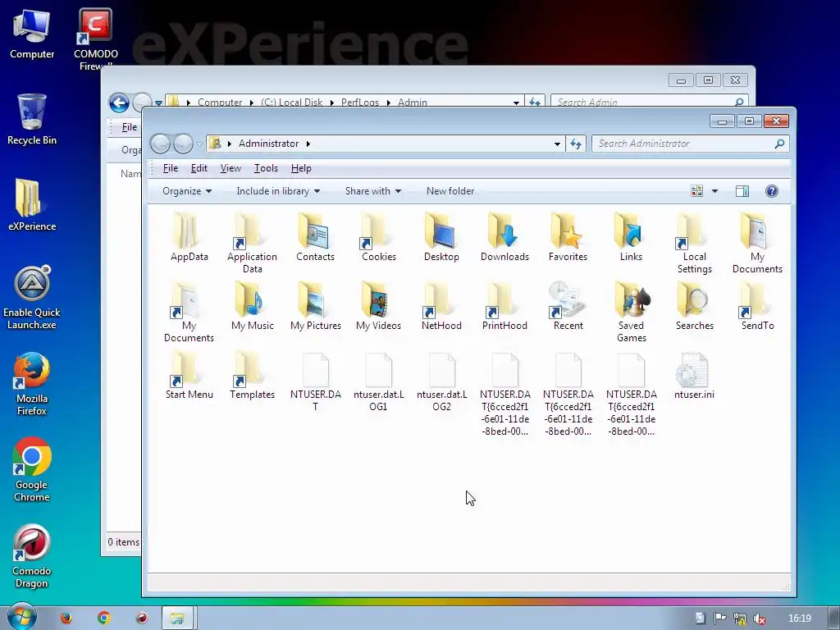The image size is (840, 630).
Task: Select the My Videos folder
Action: click(x=379, y=306)
